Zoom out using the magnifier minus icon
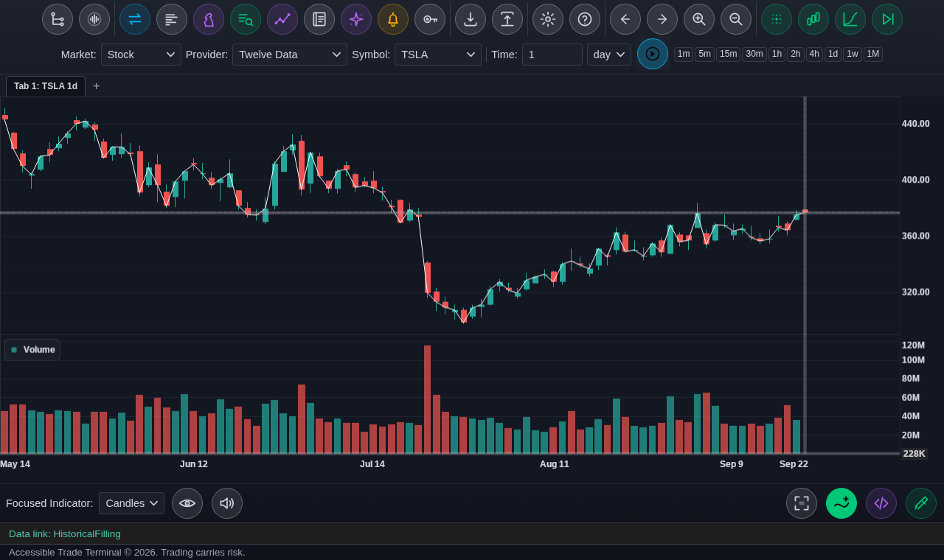This screenshot has width=944, height=560. pos(736,19)
